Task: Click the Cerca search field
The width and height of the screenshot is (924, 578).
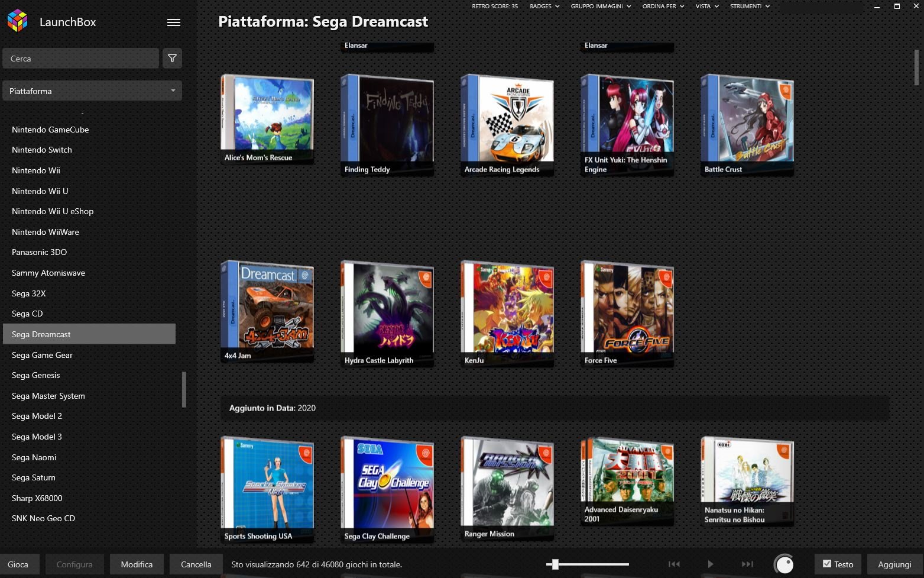Action: 81,59
